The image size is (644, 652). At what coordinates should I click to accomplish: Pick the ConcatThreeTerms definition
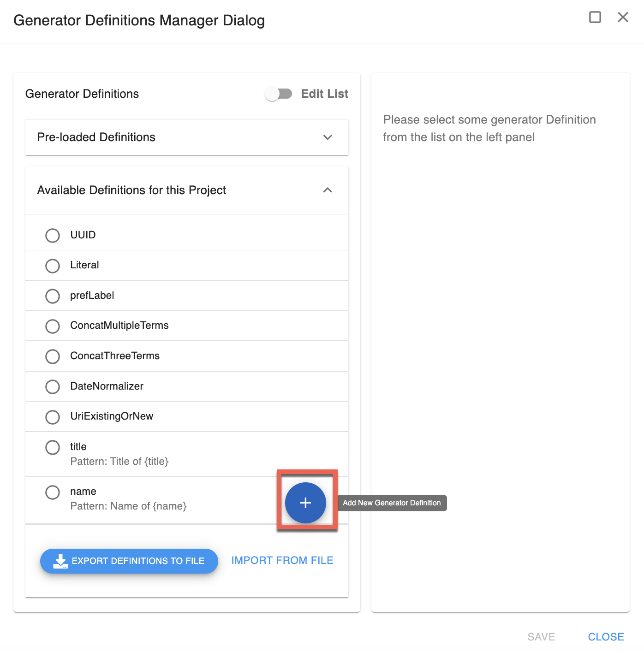(53, 356)
